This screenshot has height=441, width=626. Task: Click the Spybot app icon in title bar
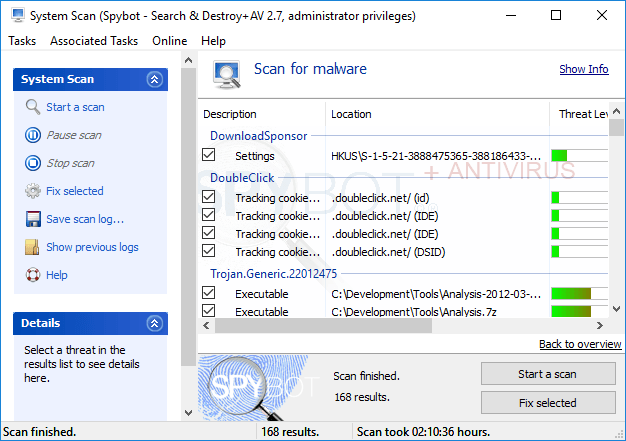coord(18,16)
